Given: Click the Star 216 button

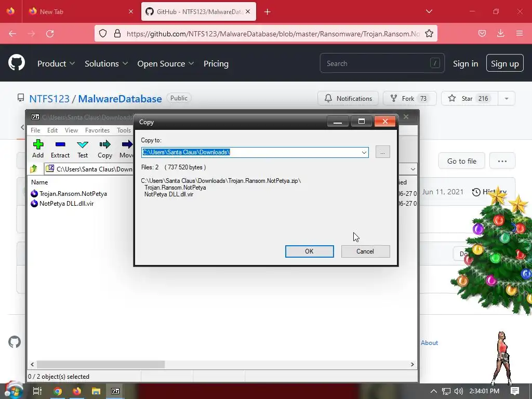Looking at the screenshot, I should (470, 98).
